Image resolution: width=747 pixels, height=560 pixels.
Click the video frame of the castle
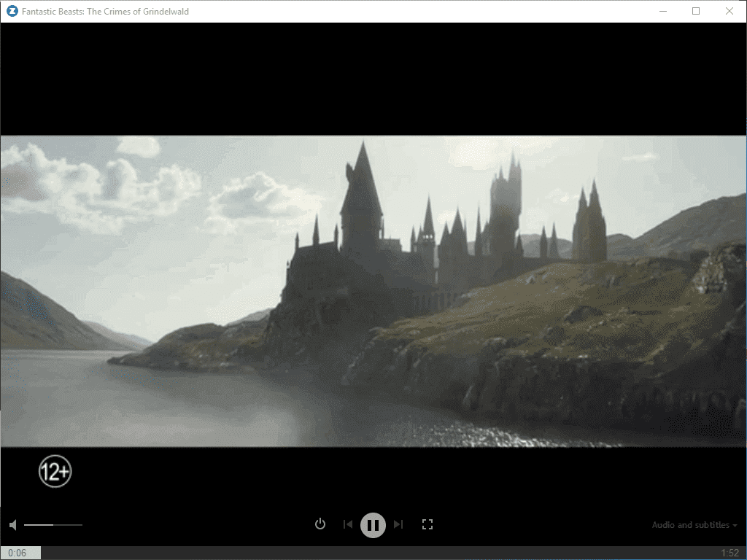pyautogui.click(x=373, y=292)
